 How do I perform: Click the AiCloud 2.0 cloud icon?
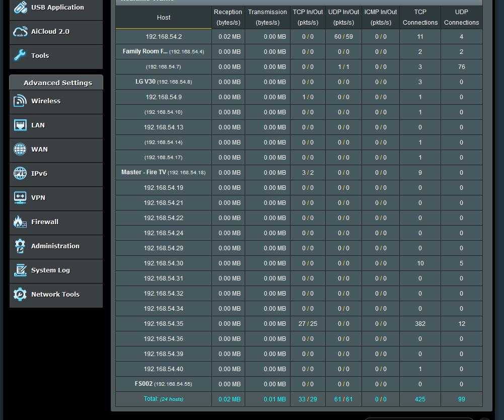[20, 32]
